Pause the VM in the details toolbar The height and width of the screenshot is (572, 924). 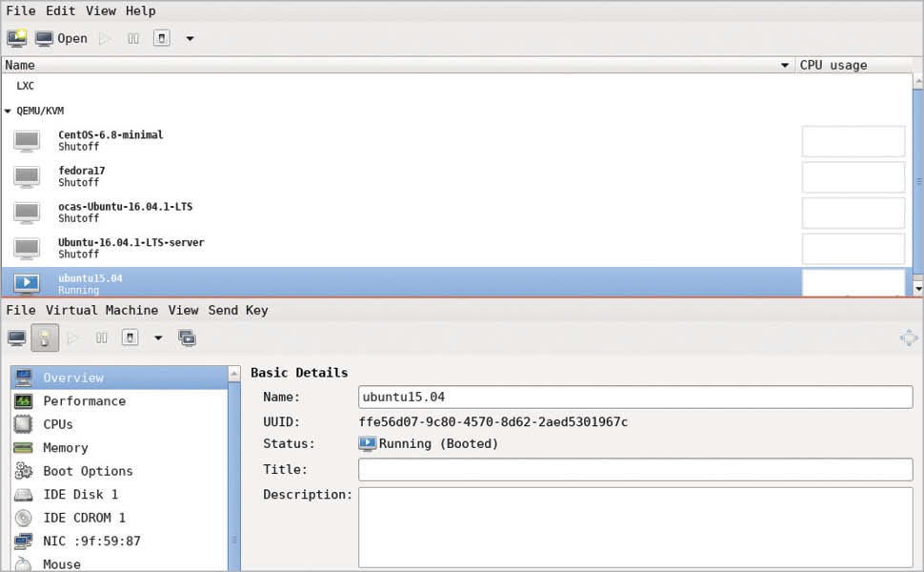point(102,337)
